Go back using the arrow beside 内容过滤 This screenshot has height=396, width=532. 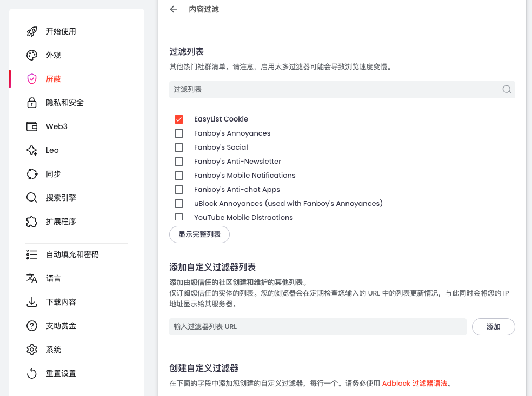[x=174, y=9]
